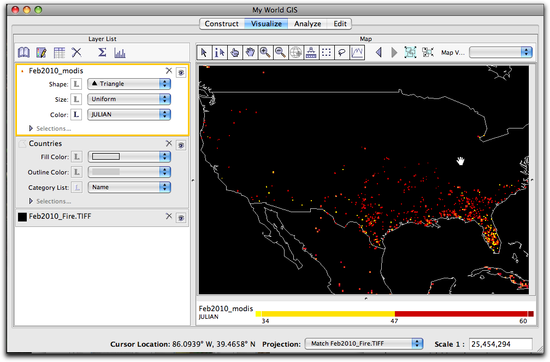Open the layer table view icon

click(x=59, y=53)
